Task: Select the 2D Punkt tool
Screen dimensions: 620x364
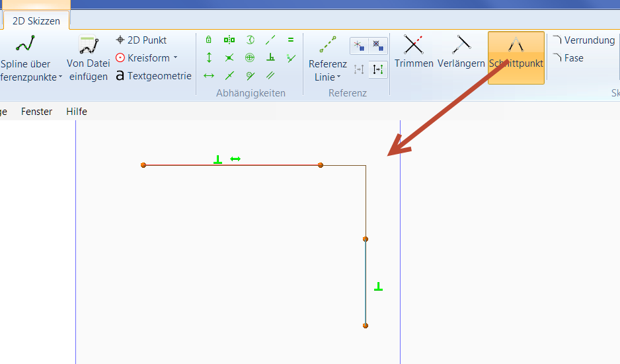Action: point(141,40)
